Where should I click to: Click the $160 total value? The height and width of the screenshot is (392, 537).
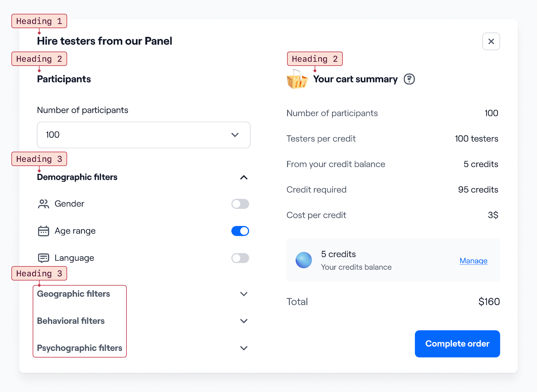tap(489, 301)
